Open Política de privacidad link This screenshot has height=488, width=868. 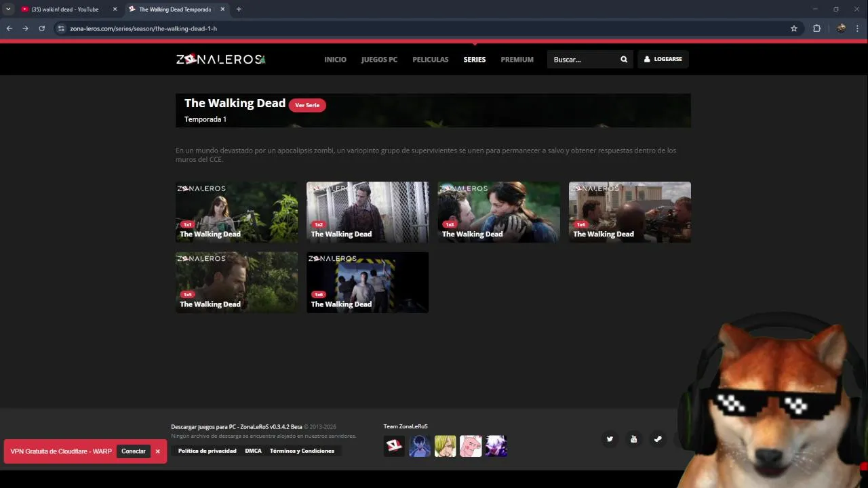click(x=208, y=451)
